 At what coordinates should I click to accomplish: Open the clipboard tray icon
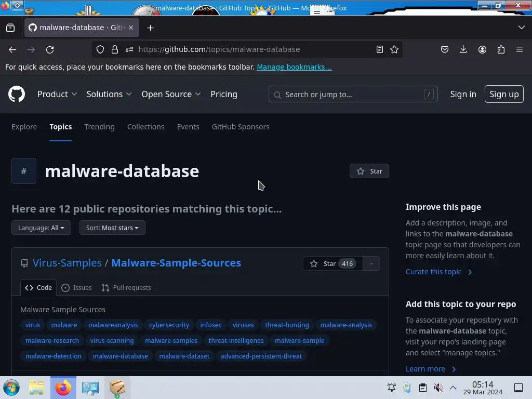tap(422, 388)
